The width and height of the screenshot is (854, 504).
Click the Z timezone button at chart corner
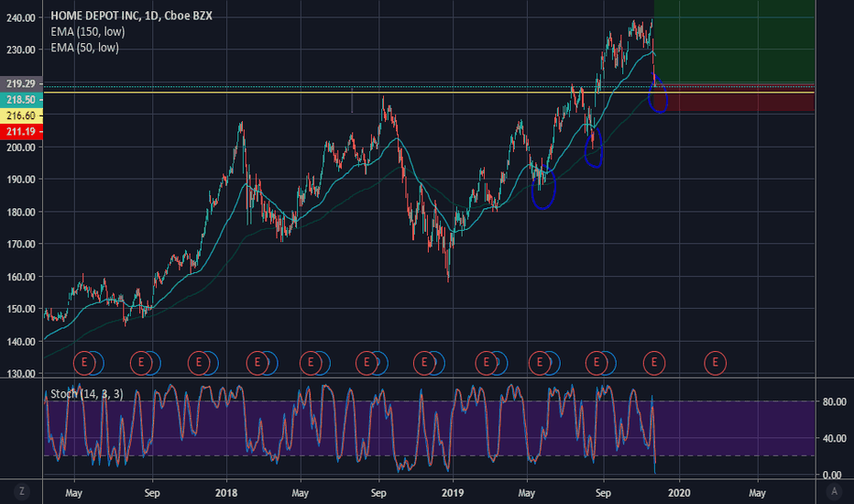click(x=22, y=491)
